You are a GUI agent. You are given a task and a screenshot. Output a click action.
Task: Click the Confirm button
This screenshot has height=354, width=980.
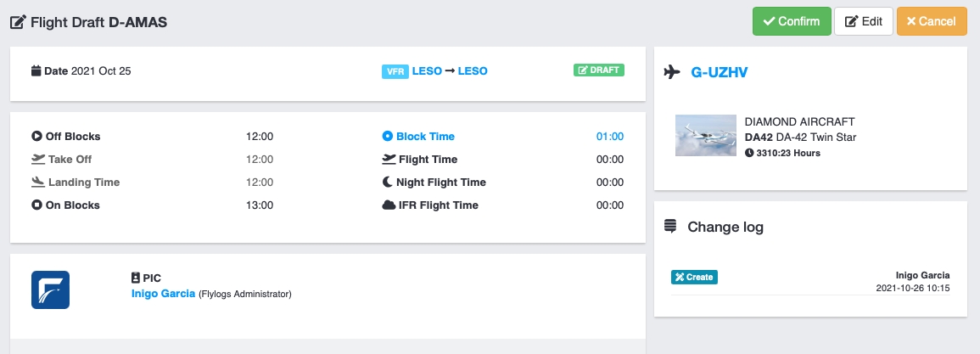(791, 21)
